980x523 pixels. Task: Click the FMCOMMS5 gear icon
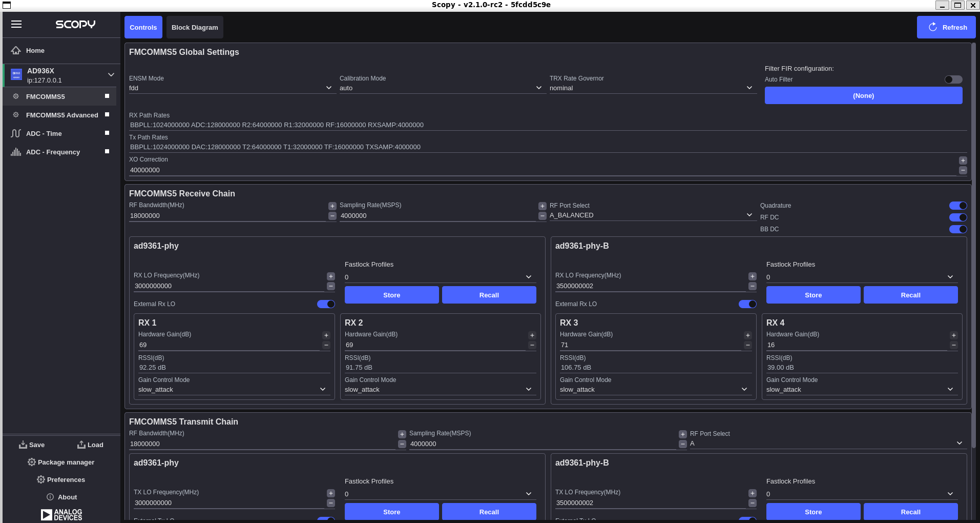click(x=16, y=96)
